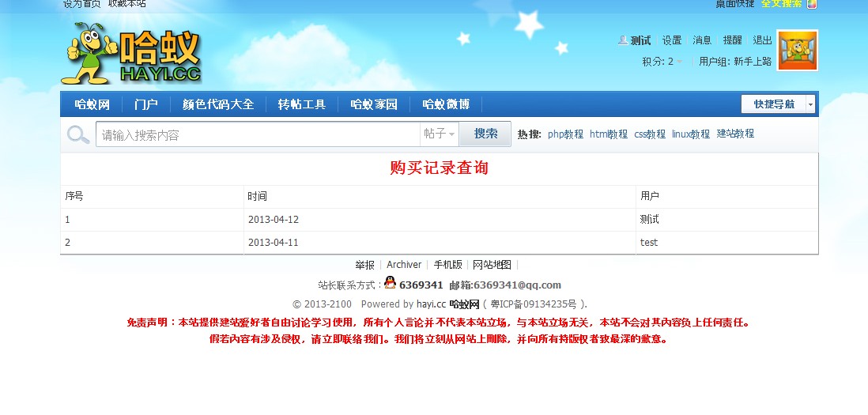Click hot search php教程
Viewport: 868px width, 415px height.
tap(566, 134)
